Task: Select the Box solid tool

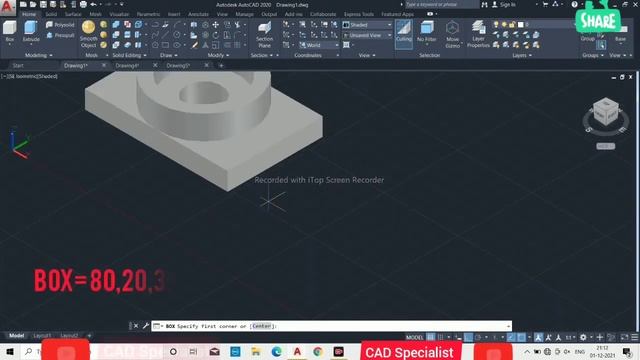Action: (9, 31)
